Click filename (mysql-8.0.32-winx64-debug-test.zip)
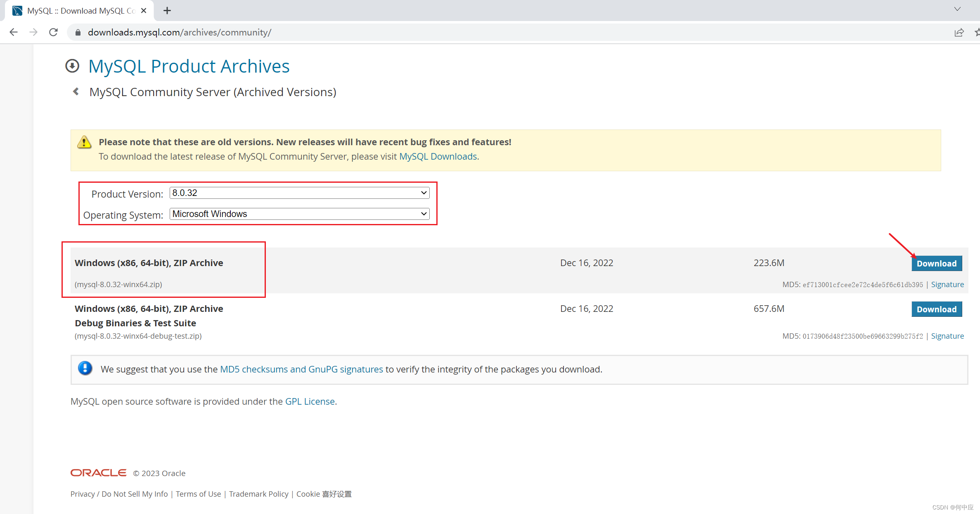This screenshot has width=980, height=514. point(138,336)
